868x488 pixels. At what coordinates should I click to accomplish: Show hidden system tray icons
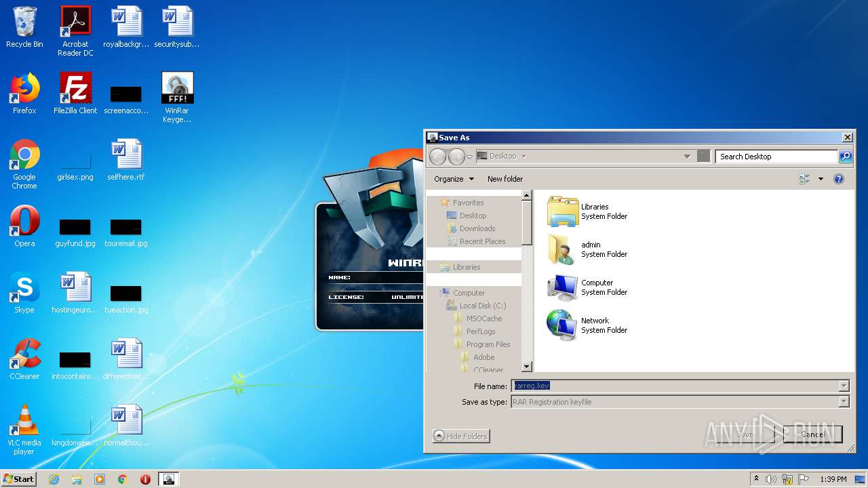coord(757,479)
